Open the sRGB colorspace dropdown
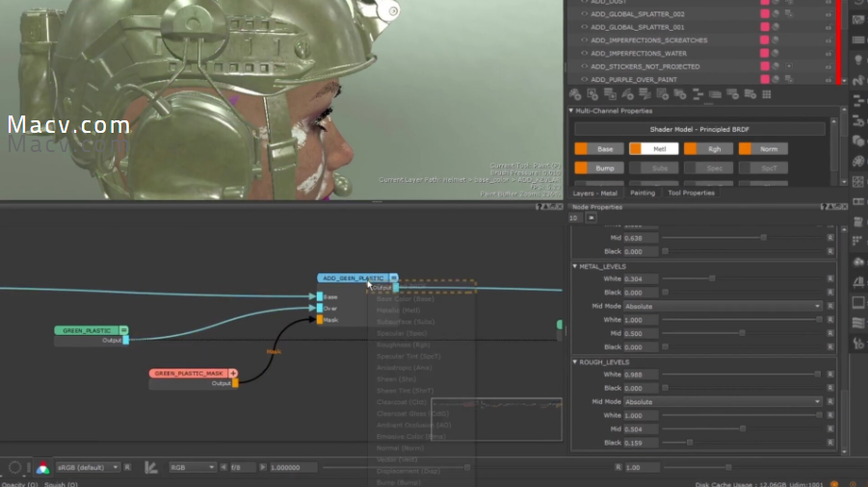Screen dimensions: 868x487 (x=88, y=467)
